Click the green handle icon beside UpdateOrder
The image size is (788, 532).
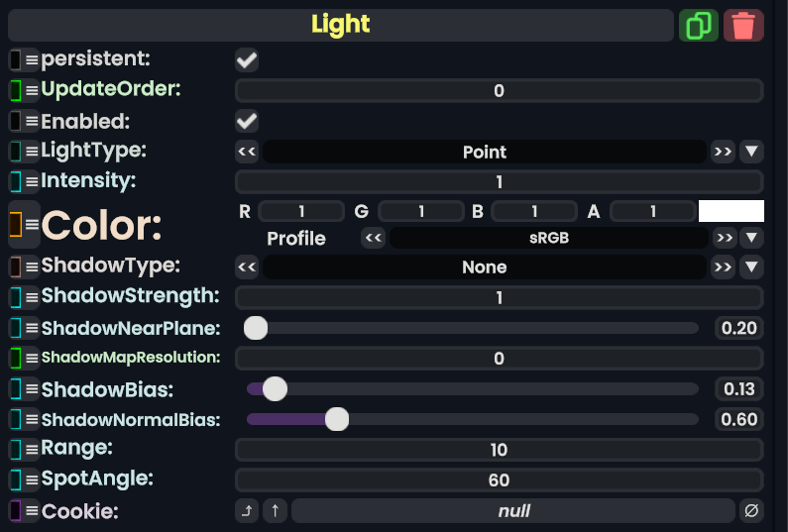(x=16, y=90)
